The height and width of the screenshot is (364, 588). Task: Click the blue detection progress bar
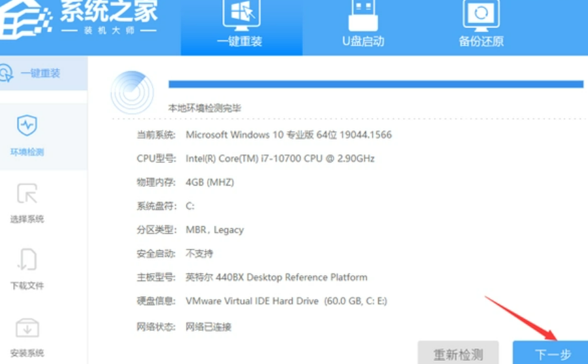point(376,84)
